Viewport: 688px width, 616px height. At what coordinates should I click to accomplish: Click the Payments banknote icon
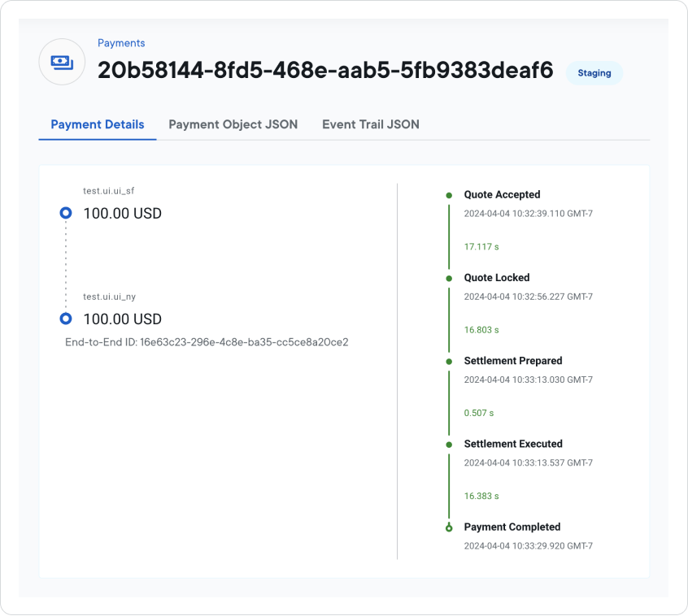coord(62,62)
